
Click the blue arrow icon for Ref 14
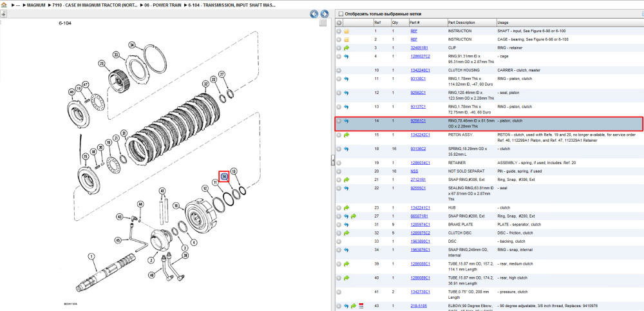(x=346, y=121)
